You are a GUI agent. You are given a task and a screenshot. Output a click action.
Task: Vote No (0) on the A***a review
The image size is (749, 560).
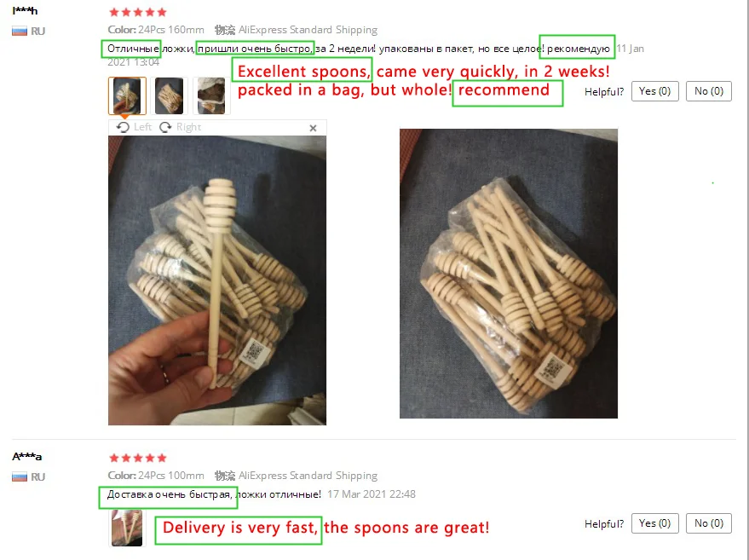[709, 523]
